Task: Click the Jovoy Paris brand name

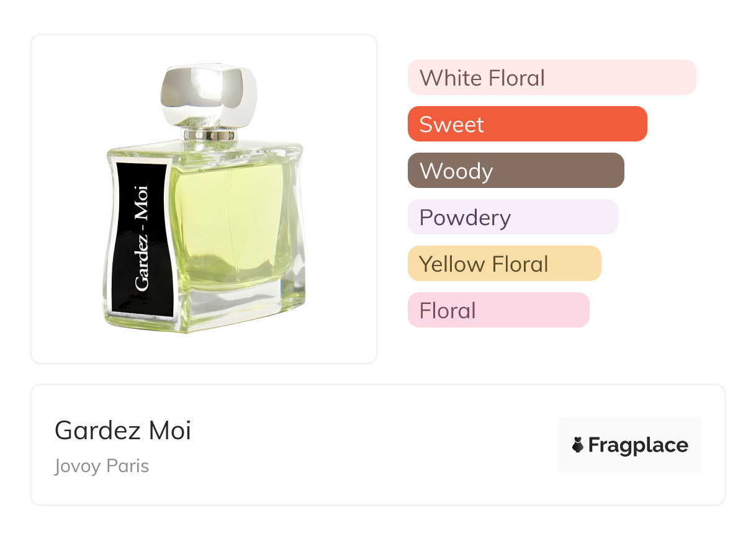Action: point(102,466)
